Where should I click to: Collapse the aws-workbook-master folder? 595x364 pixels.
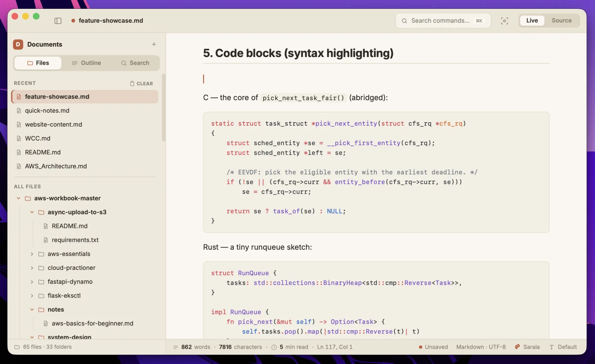coord(18,198)
